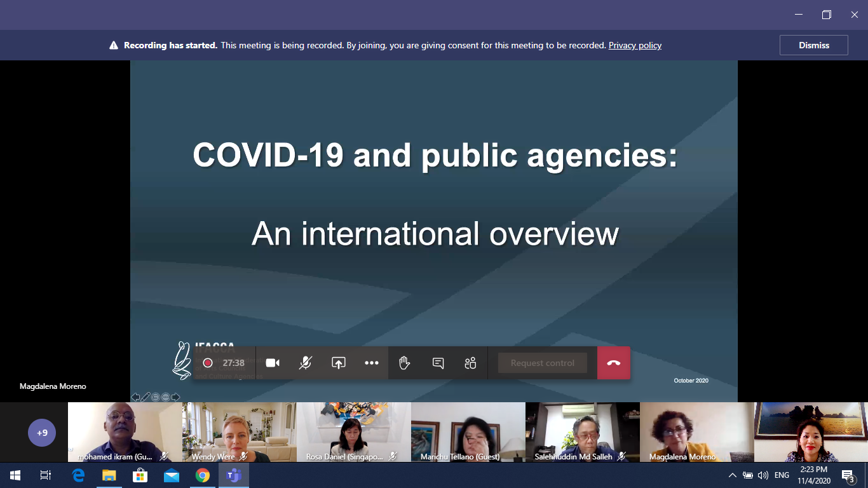Viewport: 868px width, 488px height.
Task: Show the participants list
Action: pyautogui.click(x=470, y=363)
